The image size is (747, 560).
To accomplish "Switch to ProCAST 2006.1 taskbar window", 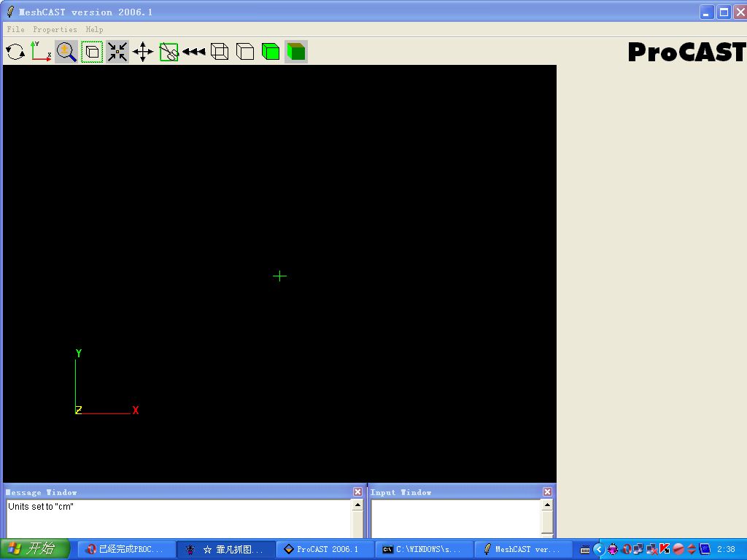I will coord(325,549).
